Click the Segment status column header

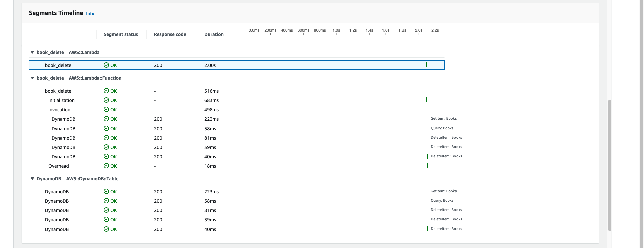tap(121, 34)
